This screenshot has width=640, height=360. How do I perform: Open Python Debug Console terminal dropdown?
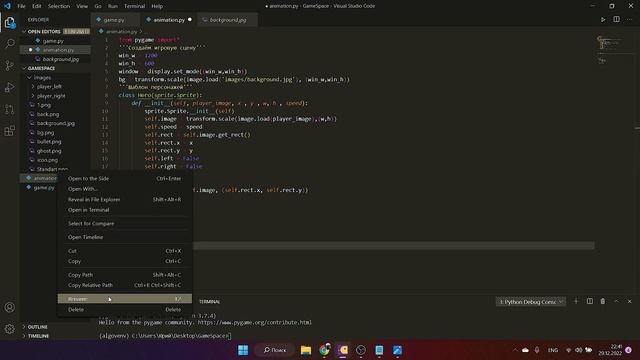pyautogui.click(x=531, y=302)
